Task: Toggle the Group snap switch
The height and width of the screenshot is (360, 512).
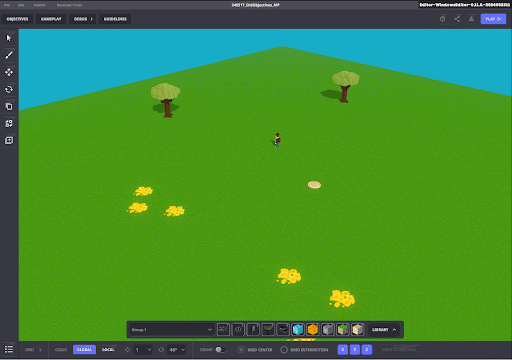Action: click(220, 349)
